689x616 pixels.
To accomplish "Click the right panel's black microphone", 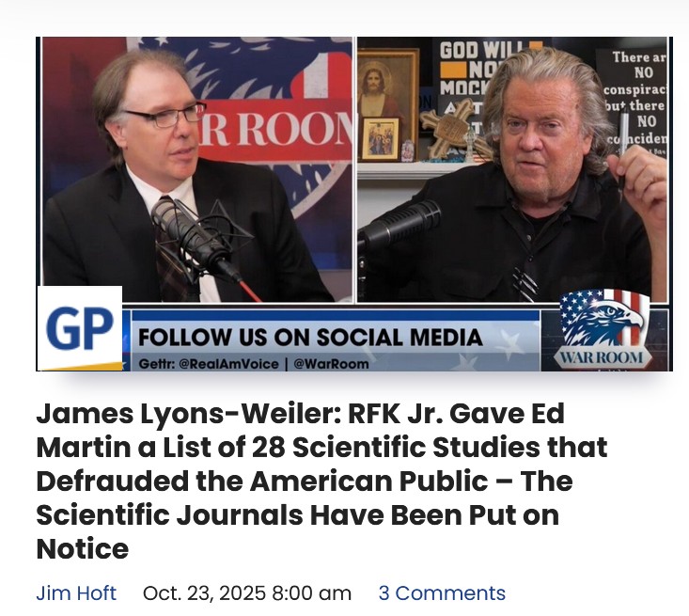I will pyautogui.click(x=399, y=226).
